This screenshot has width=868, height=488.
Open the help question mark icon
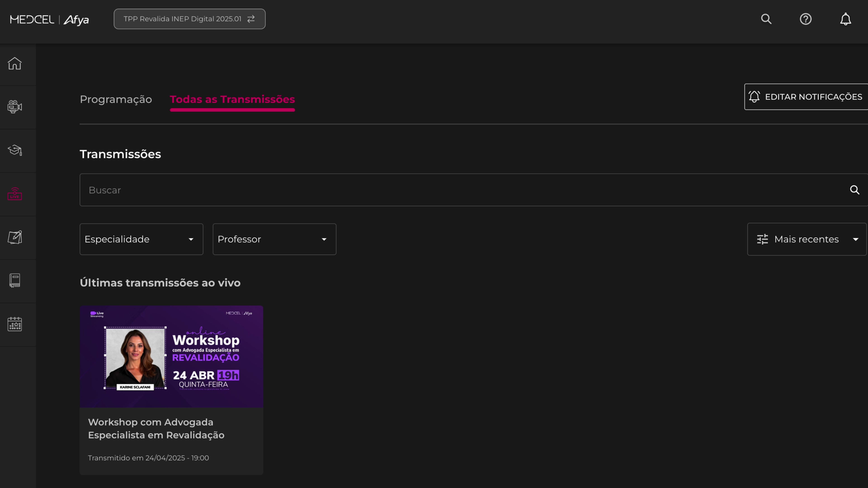point(806,19)
